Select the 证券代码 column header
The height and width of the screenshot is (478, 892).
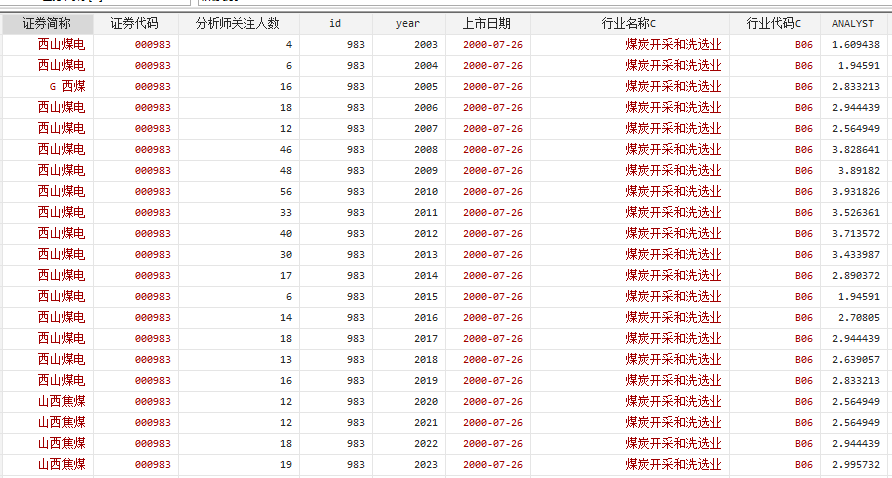(134, 23)
